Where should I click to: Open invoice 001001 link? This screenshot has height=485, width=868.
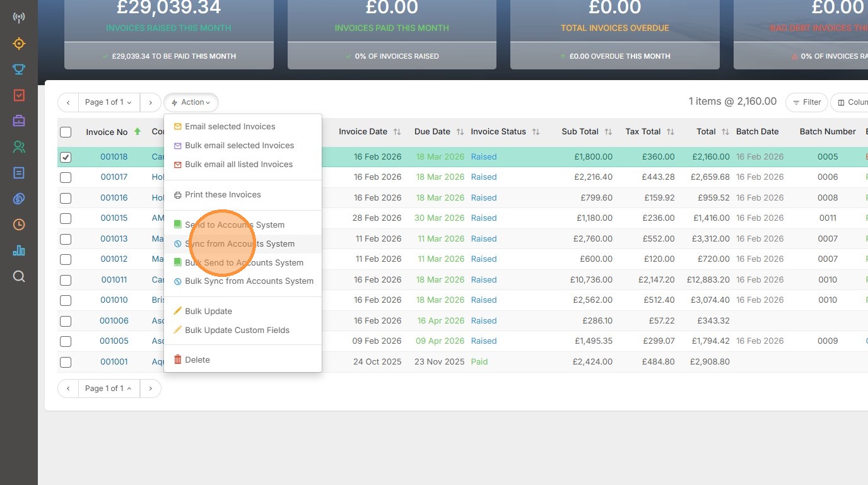[114, 362]
